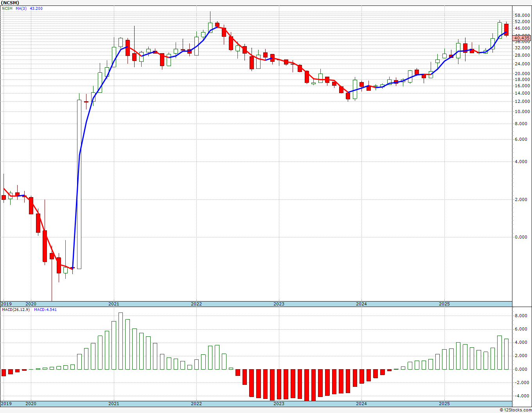532x413 pixels.
Task: Click the 14.000 price axis label
Action: (x=522, y=93)
